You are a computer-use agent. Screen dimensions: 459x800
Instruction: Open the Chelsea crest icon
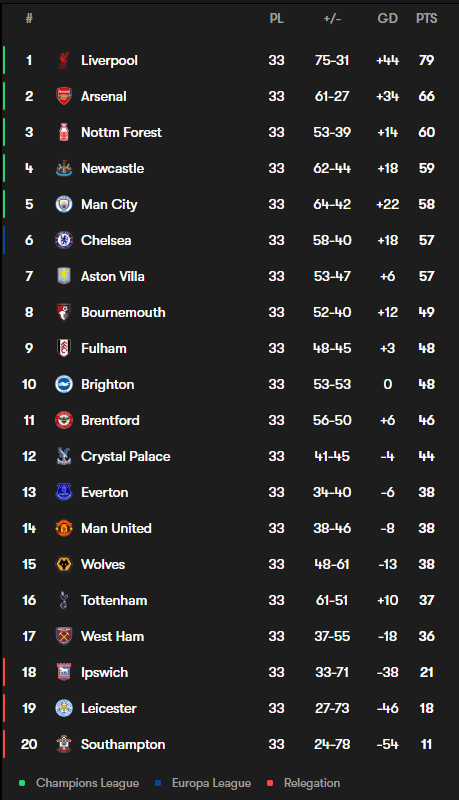pos(64,240)
